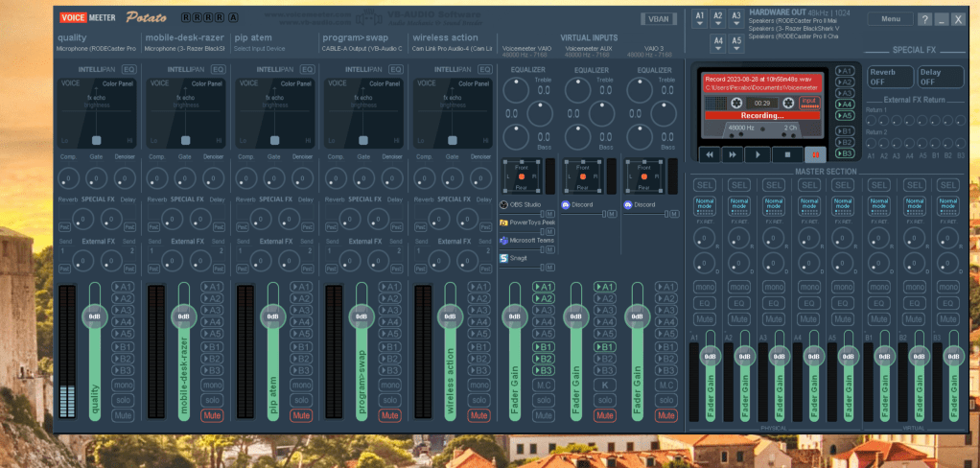Viewport: 980px width, 468px height.
Task: Switch Color Panel on the mobile-desk-razer strip
Action: click(x=206, y=83)
